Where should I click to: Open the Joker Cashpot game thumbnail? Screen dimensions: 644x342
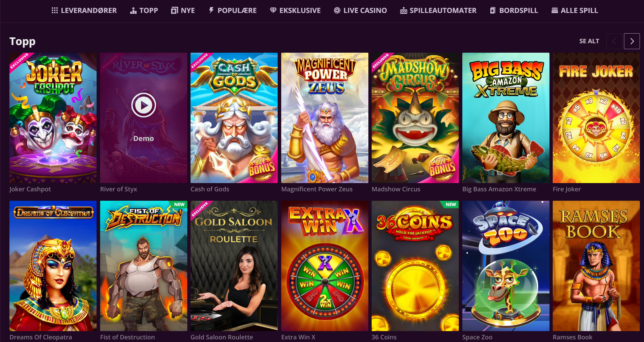point(53,118)
